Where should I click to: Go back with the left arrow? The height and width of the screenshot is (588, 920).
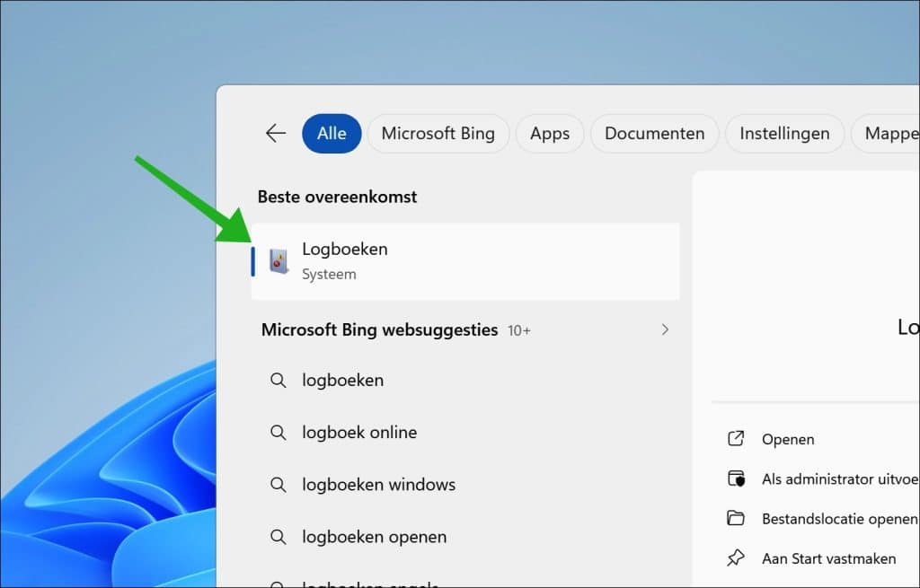[x=275, y=134]
